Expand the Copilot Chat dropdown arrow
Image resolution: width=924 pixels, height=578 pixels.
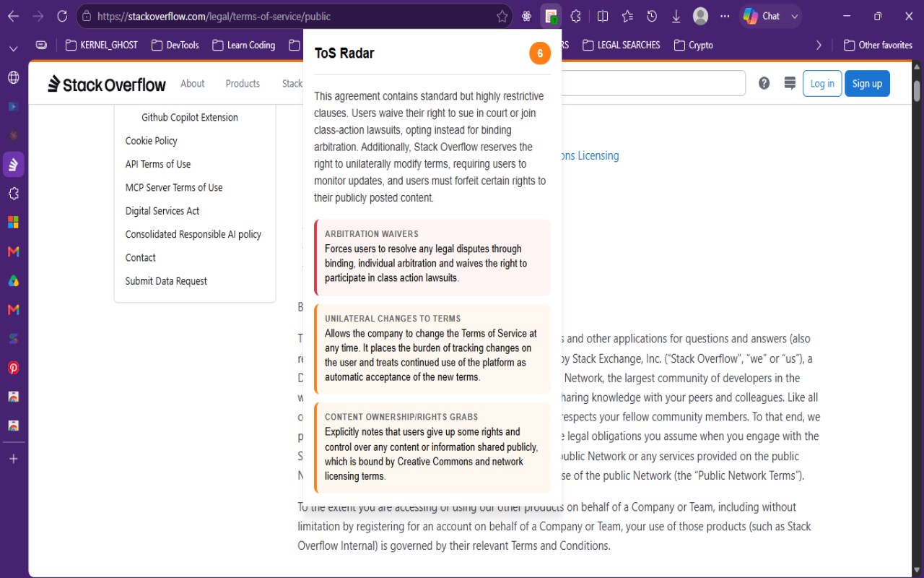click(x=795, y=16)
